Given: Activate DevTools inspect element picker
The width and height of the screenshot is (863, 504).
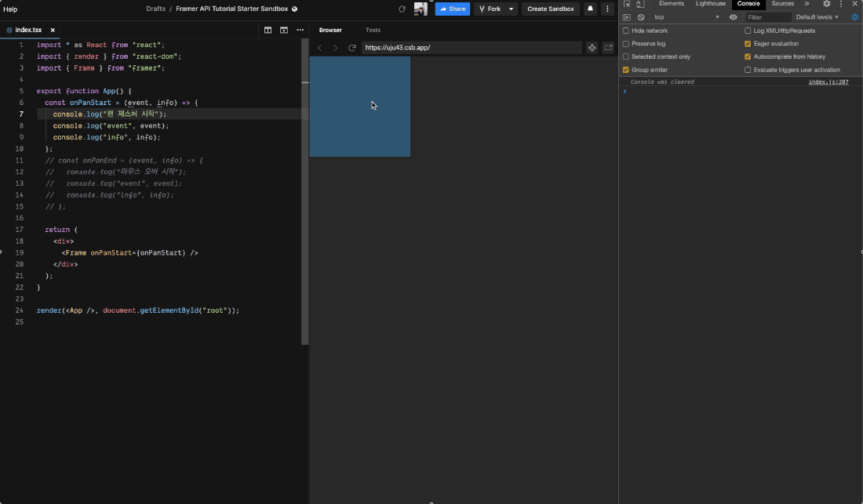Looking at the screenshot, I should [627, 4].
